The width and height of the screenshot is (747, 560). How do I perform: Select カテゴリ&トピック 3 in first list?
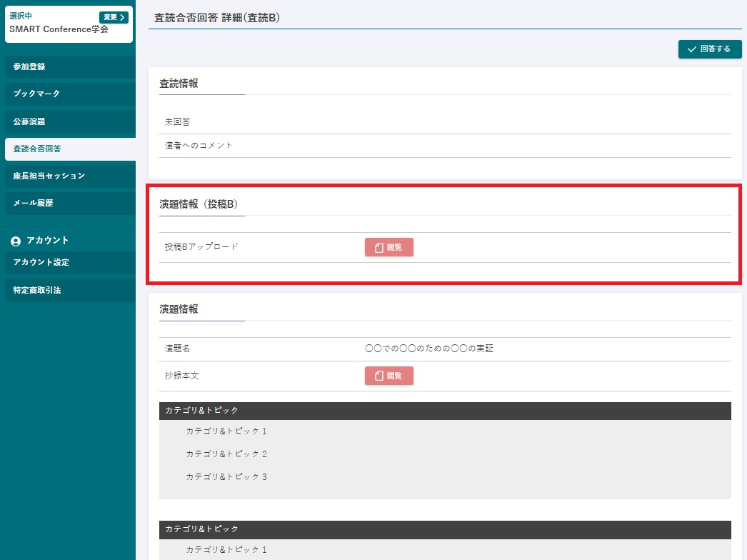[x=226, y=476]
